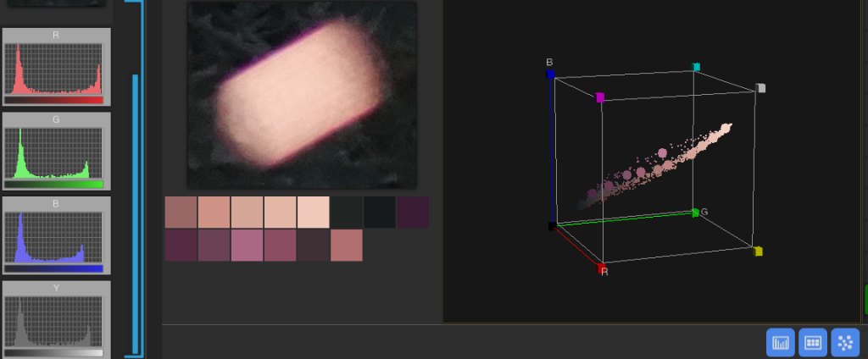Open the histogram view button
Viewport: 868px width, 359px height.
[x=781, y=342]
